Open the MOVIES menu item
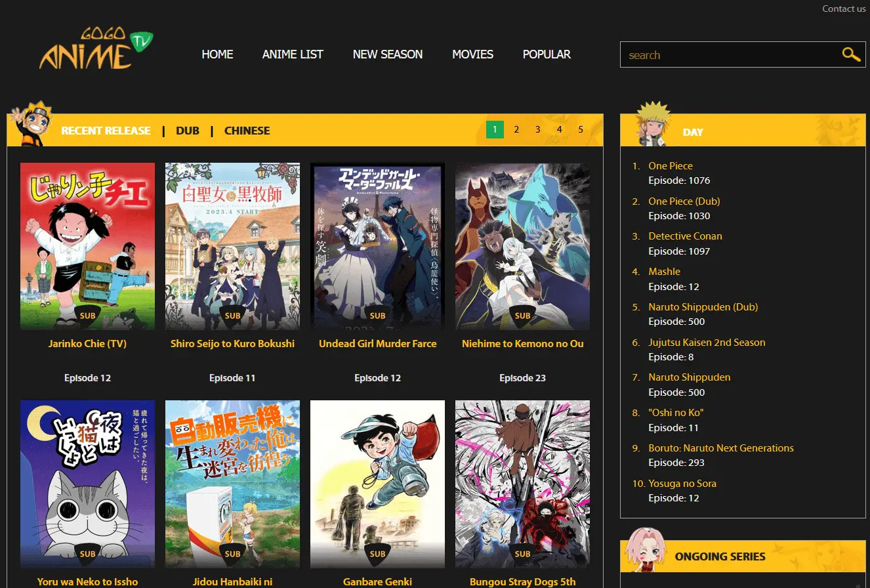Screen dimensions: 870x588 [472, 54]
